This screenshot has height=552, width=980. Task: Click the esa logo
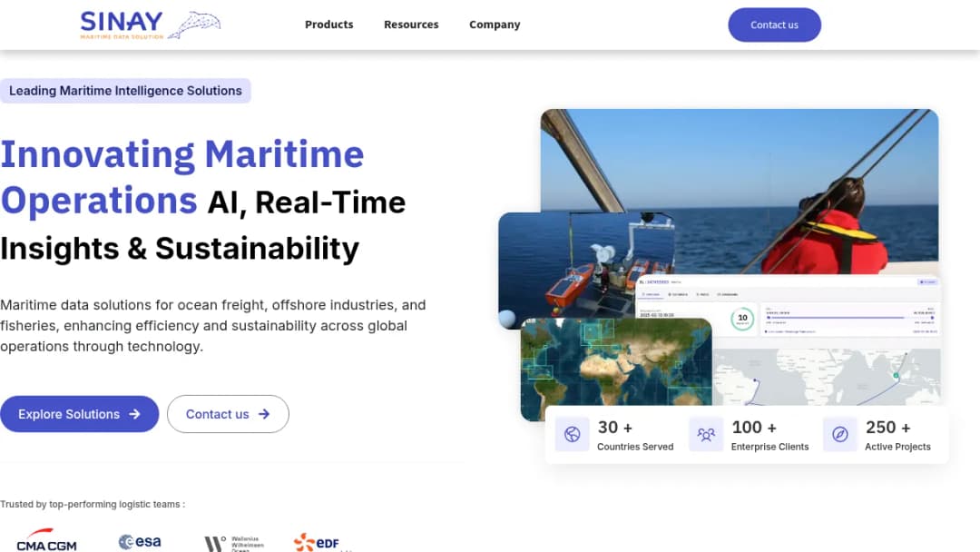tap(140, 541)
